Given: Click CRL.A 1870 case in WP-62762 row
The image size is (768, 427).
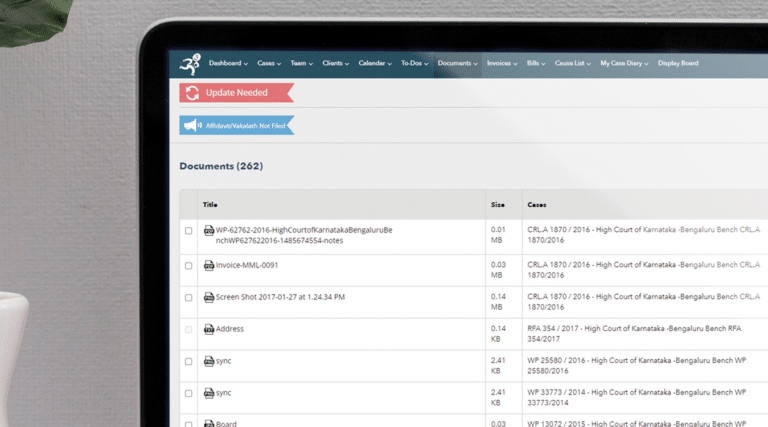Looking at the screenshot, I should (x=644, y=235).
